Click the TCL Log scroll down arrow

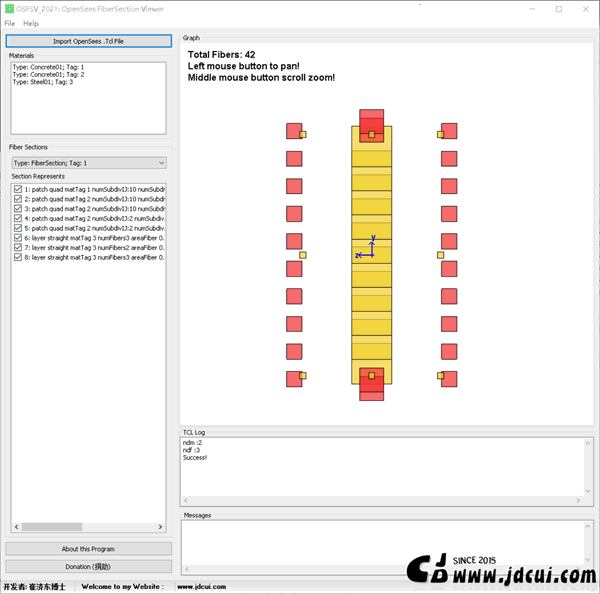587,491
